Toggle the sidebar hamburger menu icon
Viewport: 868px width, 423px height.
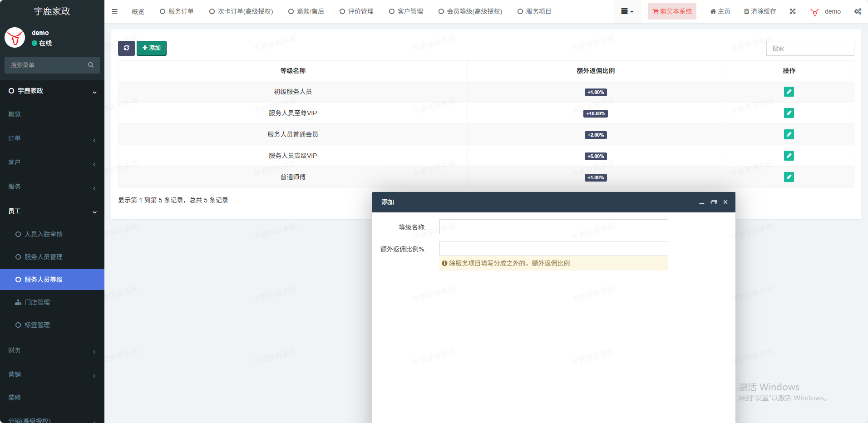pos(115,11)
